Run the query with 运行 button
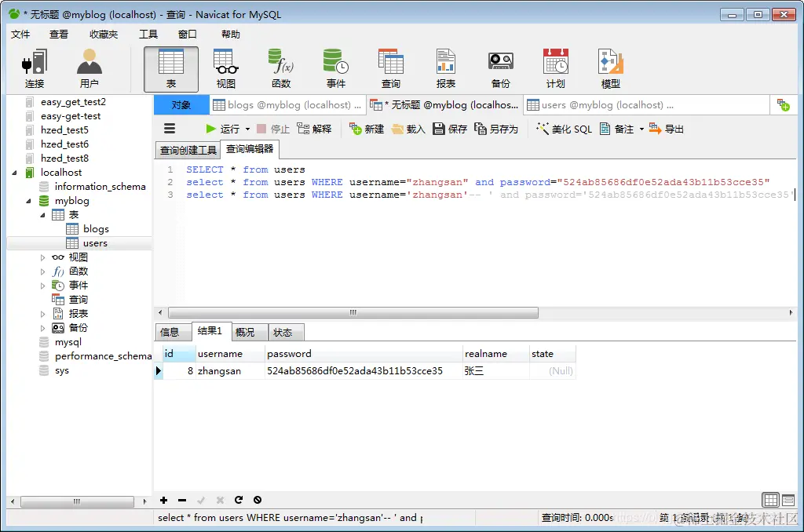This screenshot has height=532, width=804. click(222, 129)
